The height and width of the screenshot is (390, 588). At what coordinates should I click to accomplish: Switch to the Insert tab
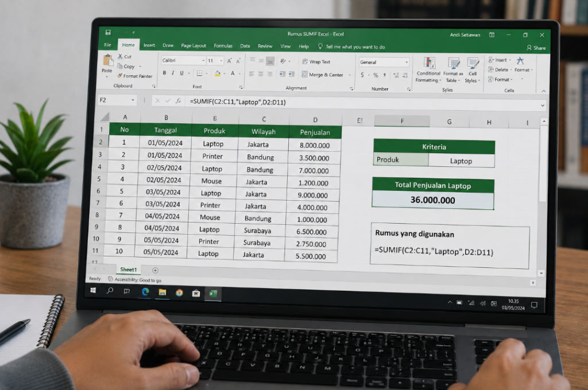149,45
